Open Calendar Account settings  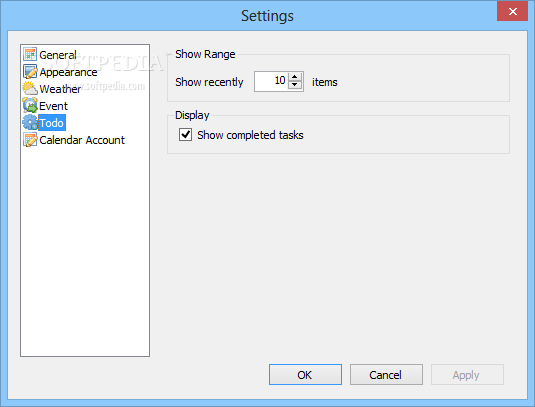(x=82, y=140)
